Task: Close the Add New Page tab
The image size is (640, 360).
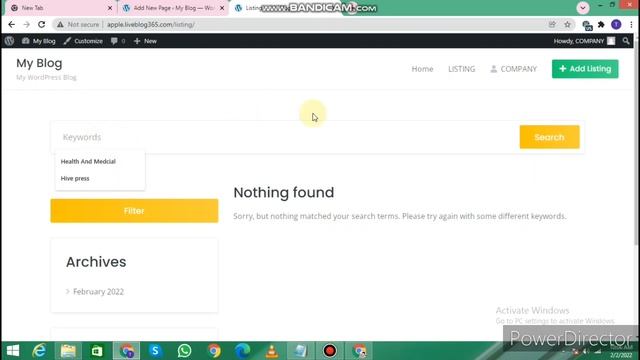Action: pos(222,8)
